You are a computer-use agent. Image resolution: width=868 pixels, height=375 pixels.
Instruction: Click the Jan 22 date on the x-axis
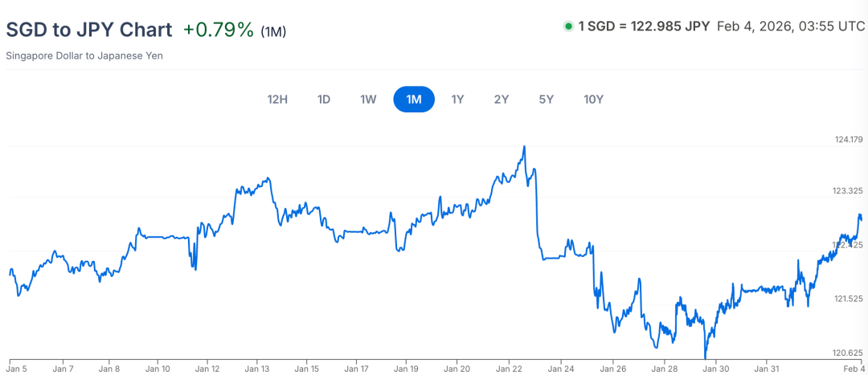508,369
